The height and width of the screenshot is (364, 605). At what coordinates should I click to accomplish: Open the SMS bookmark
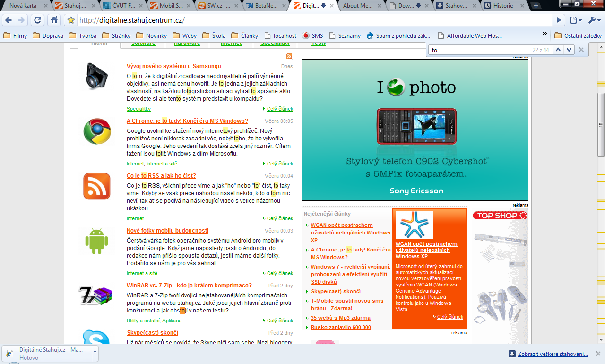click(312, 35)
